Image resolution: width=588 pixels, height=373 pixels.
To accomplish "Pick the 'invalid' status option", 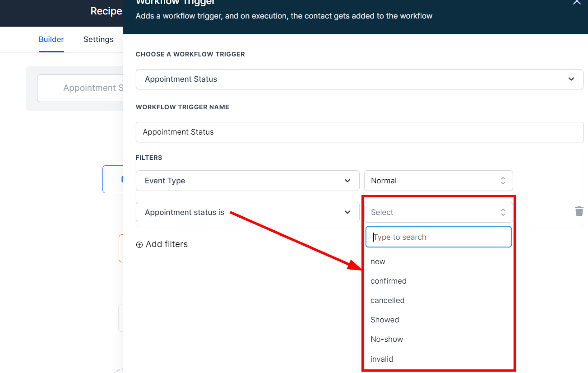I will (x=382, y=359).
